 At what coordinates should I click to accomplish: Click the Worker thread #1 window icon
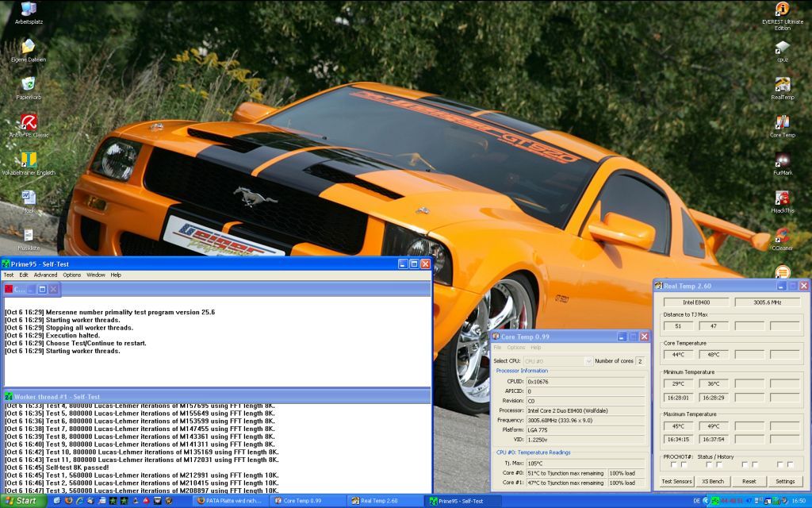[x=8, y=397]
